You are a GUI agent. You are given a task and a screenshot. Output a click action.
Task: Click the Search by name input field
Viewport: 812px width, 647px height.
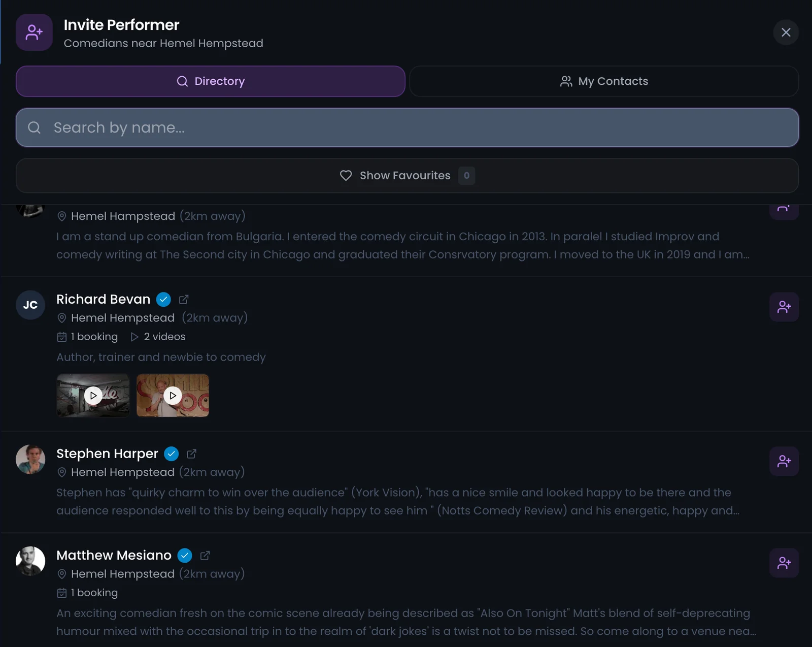(355, 127)
